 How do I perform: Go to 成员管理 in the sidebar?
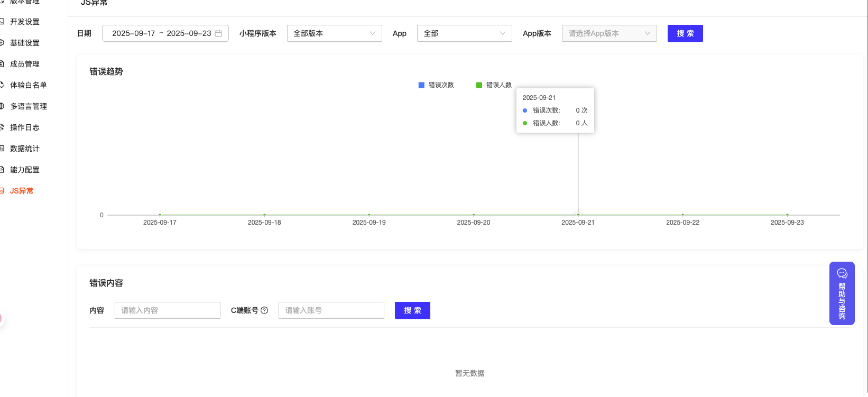[x=25, y=64]
